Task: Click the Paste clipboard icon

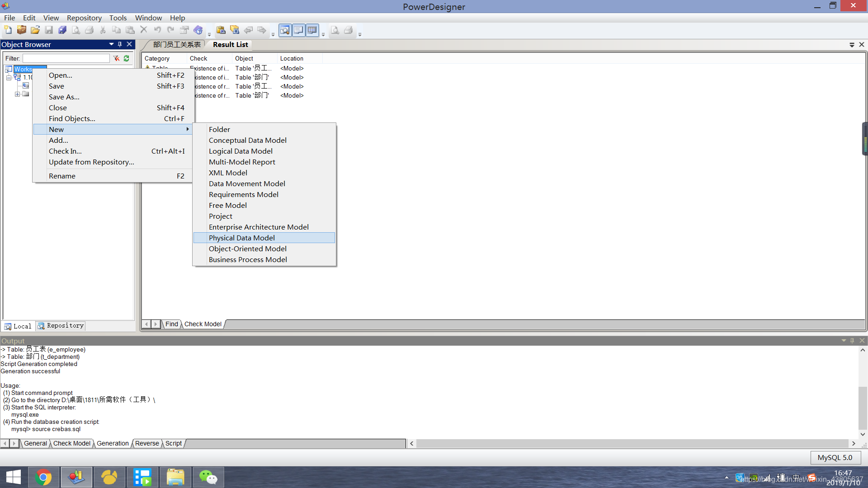Action: [130, 30]
